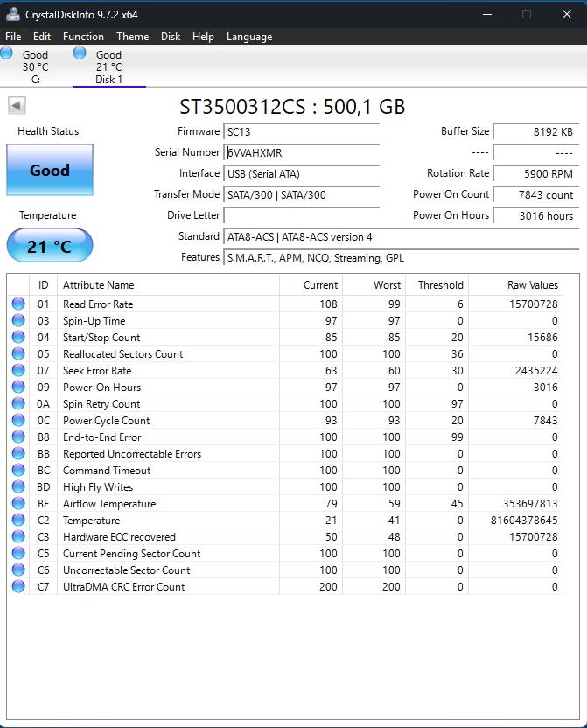The width and height of the screenshot is (587, 728).
Task: Open the Edit menu
Action: coord(42,37)
